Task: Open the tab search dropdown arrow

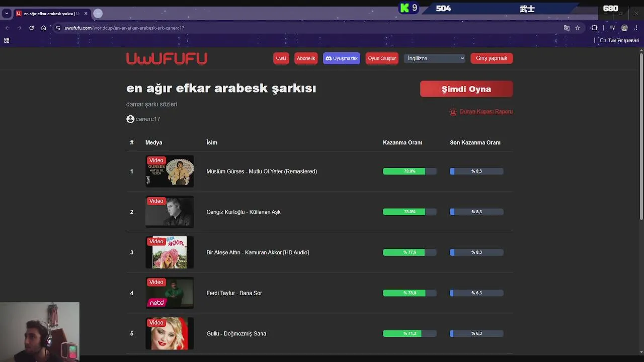Action: [x=7, y=14]
